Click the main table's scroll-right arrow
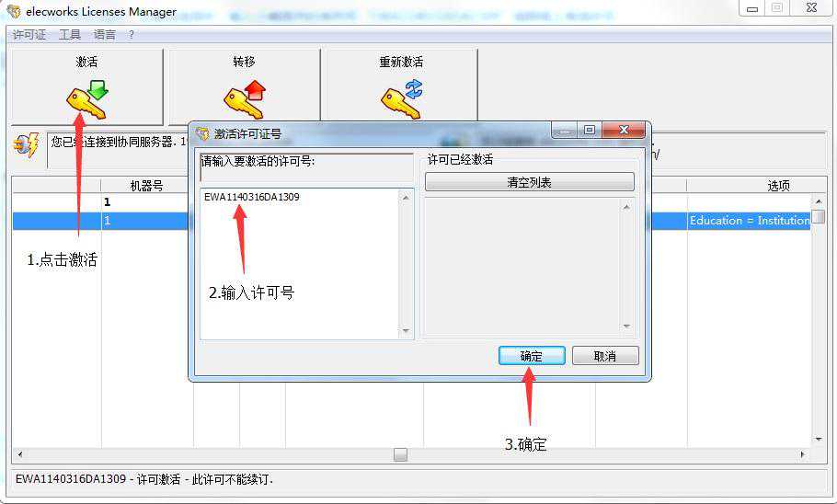Viewport: 837px width, 504px height. tap(802, 454)
